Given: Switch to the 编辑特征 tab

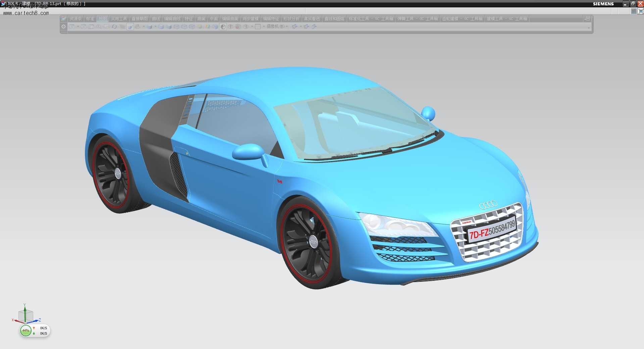Looking at the screenshot, I should pyautogui.click(x=271, y=18).
